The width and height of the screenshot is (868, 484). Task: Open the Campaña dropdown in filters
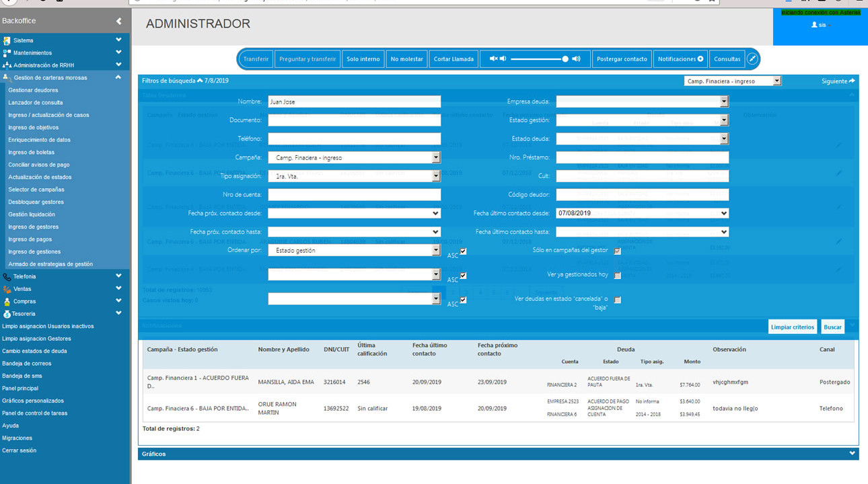tap(436, 157)
